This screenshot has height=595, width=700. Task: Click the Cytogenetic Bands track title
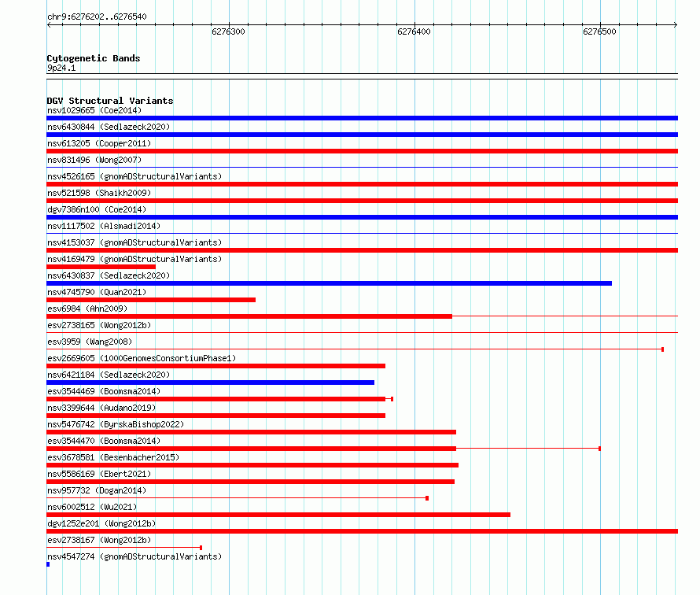tap(94, 58)
